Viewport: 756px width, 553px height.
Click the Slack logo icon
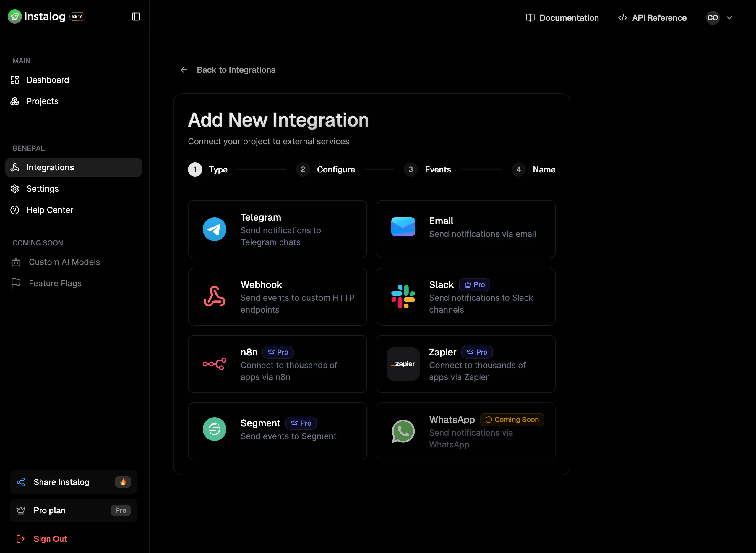click(403, 297)
